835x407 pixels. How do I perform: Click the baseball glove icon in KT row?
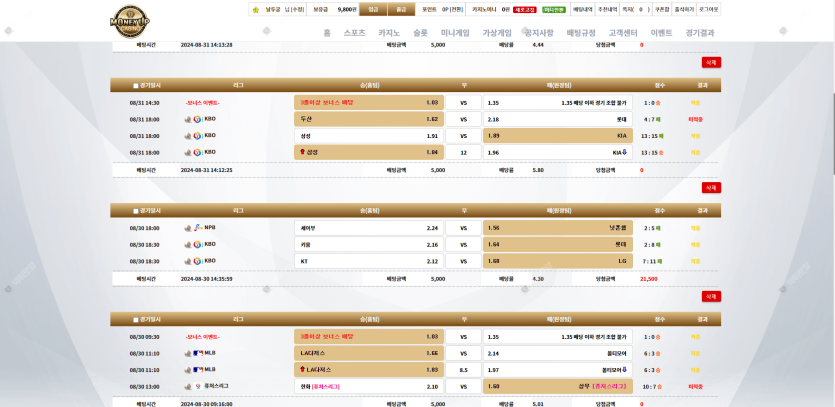point(187,261)
